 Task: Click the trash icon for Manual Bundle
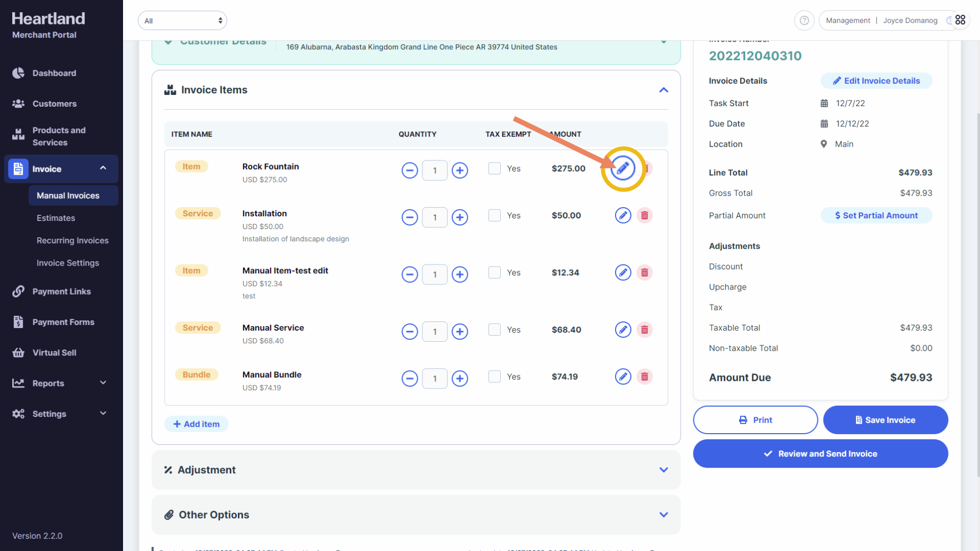click(x=645, y=377)
